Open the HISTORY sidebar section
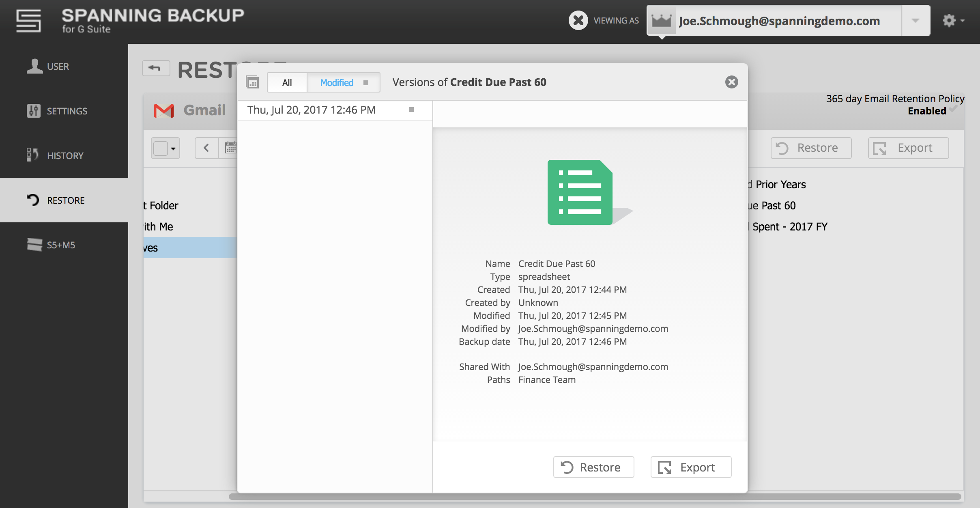 [64, 155]
